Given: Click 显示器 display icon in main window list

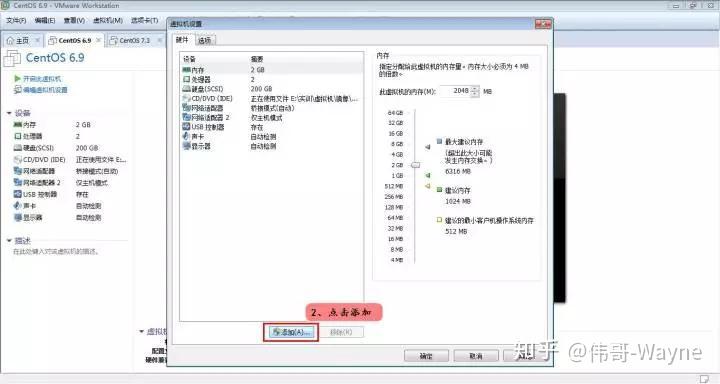Looking at the screenshot, I should point(18,217).
